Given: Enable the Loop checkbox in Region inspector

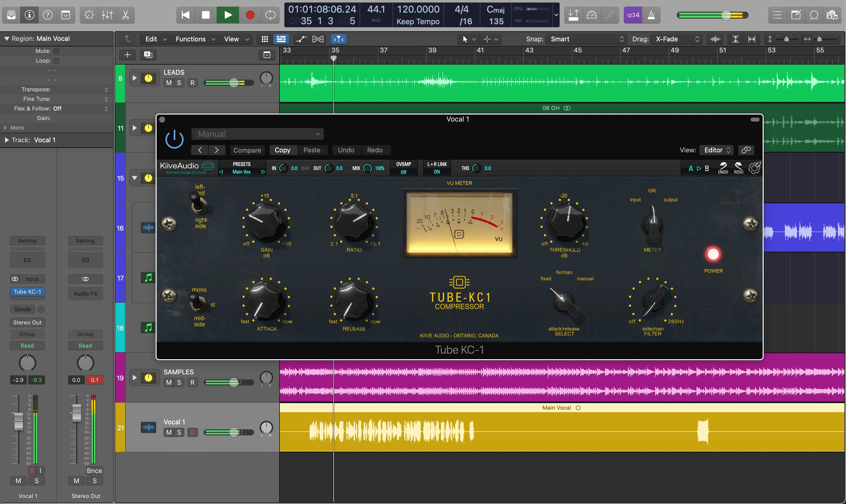Looking at the screenshot, I should point(56,61).
